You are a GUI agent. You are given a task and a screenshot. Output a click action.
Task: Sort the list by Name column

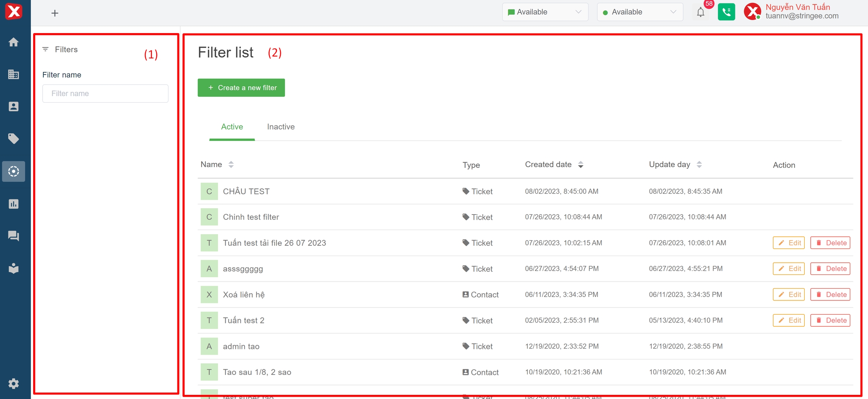point(231,164)
